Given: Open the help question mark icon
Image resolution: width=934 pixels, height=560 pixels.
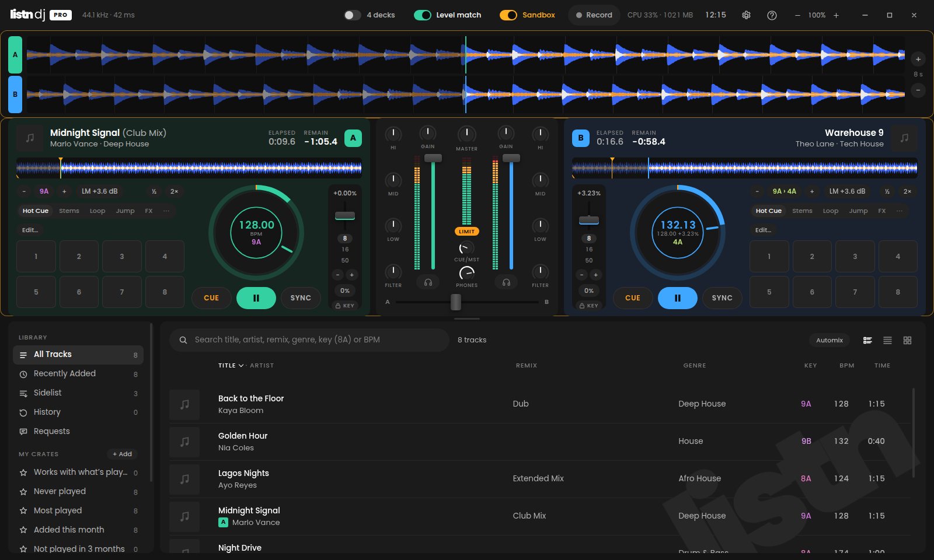Looking at the screenshot, I should point(772,15).
